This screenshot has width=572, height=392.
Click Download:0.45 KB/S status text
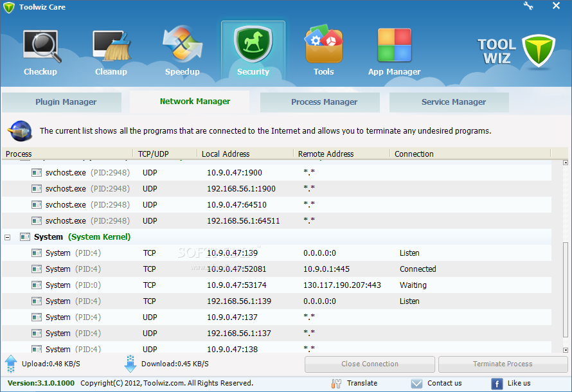coord(175,364)
